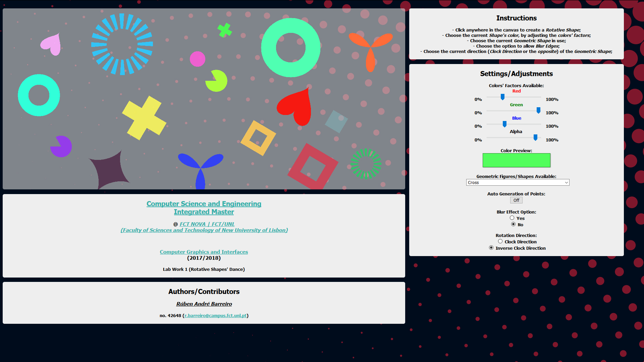Image resolution: width=644 pixels, height=362 pixels.
Task: Toggle Auto Generation Off button
Action: click(x=516, y=200)
